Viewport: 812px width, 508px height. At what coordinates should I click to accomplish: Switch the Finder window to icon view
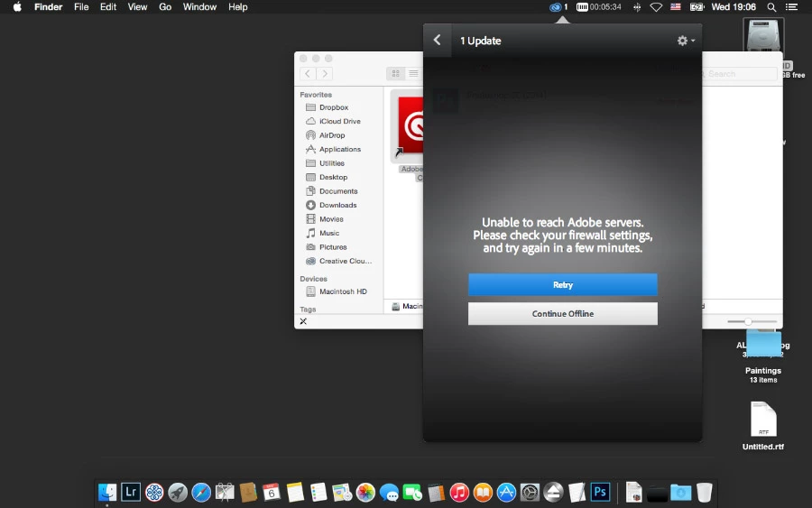point(396,73)
